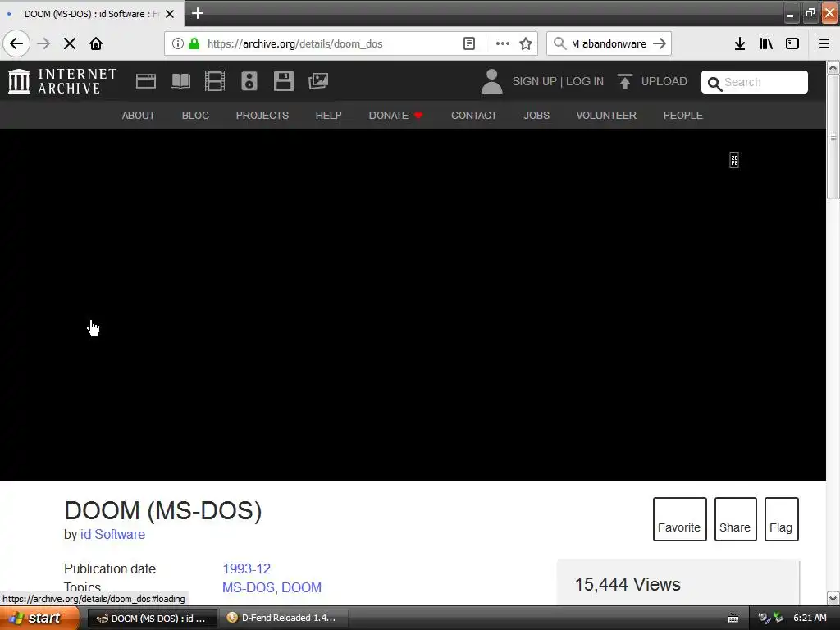
Task: Open the Audio speaker icon
Action: coord(249,81)
